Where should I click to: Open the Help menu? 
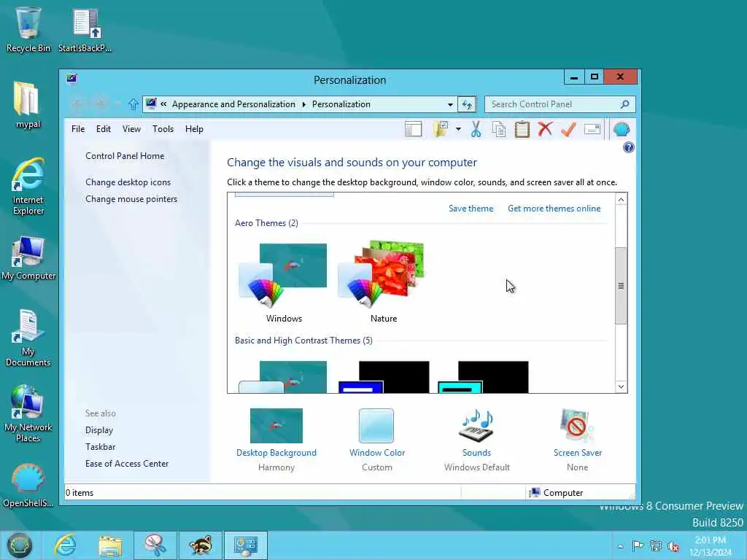[194, 129]
